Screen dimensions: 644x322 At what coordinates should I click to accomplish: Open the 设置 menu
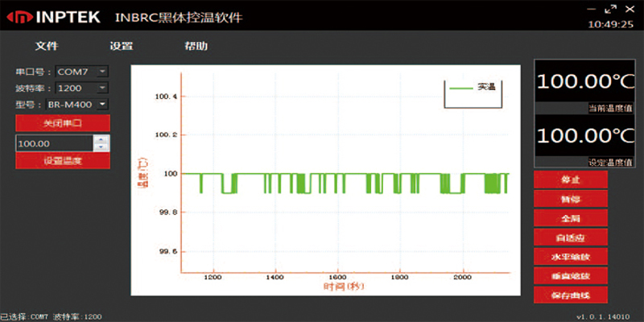[121, 46]
